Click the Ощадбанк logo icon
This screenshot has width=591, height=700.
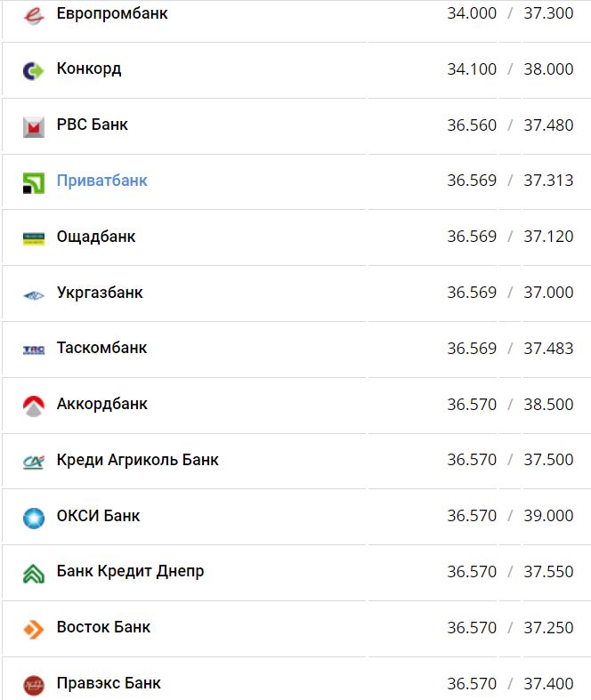click(33, 237)
